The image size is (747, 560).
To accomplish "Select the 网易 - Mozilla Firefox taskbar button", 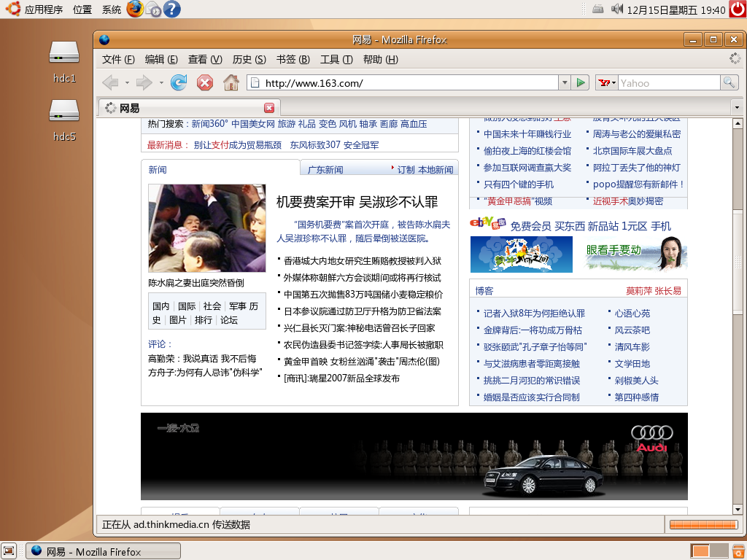I will click(x=103, y=551).
